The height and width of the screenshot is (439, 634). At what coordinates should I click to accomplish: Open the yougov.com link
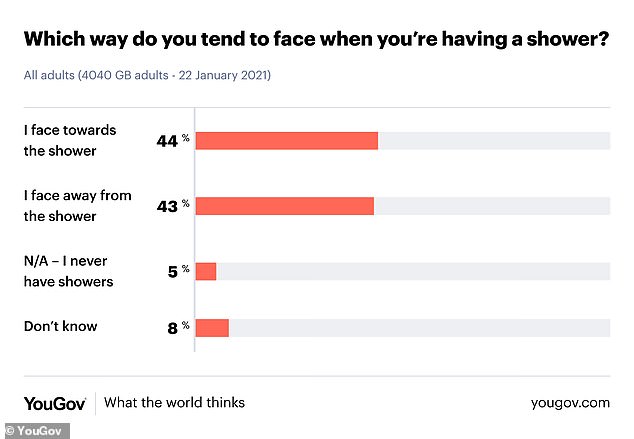(570, 402)
